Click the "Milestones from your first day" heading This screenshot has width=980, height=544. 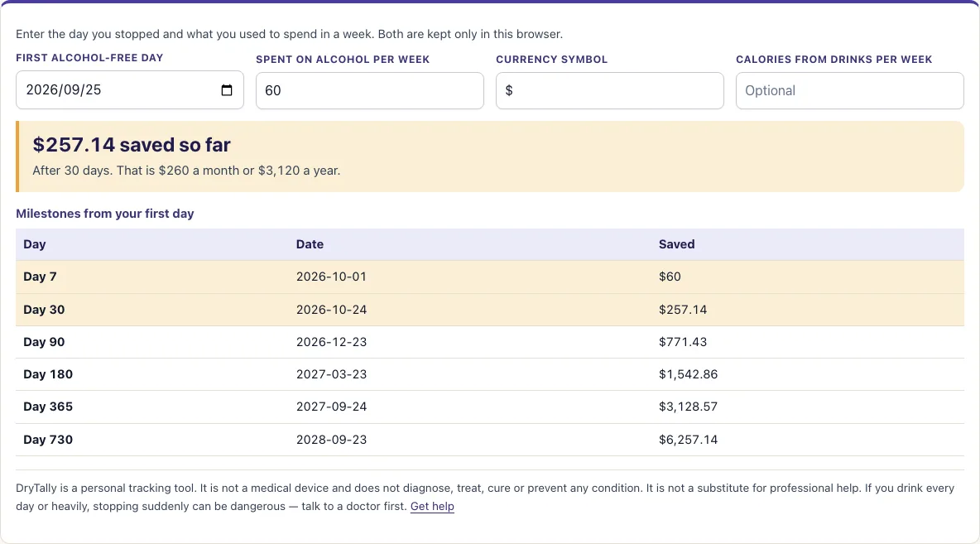coord(105,214)
